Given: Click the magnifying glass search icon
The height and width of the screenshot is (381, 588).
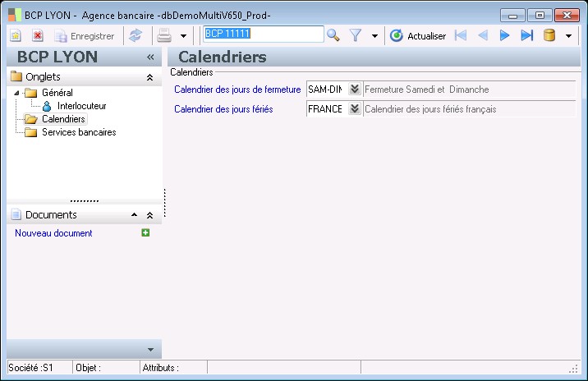Looking at the screenshot, I should pyautogui.click(x=333, y=35).
